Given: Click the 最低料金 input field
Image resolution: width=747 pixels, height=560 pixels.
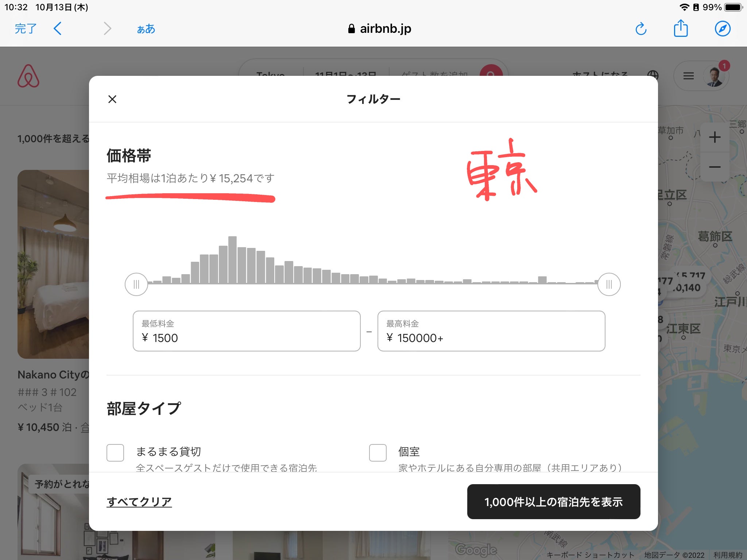Looking at the screenshot, I should pos(247,331).
